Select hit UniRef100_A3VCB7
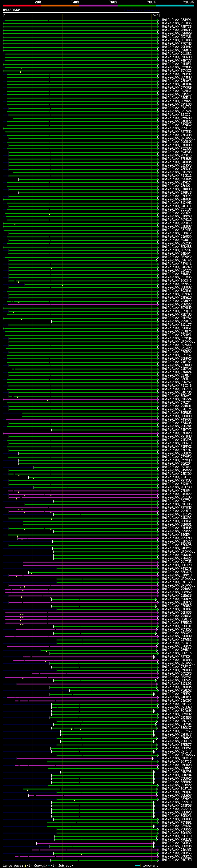The height and width of the screenshot is (868, 197). [x=176, y=826]
